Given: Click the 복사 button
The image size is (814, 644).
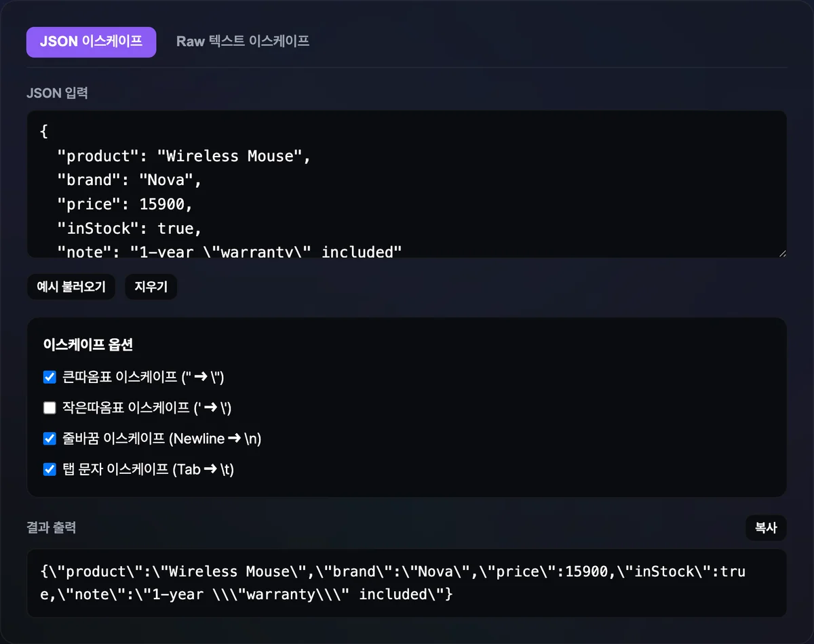Looking at the screenshot, I should 766,528.
